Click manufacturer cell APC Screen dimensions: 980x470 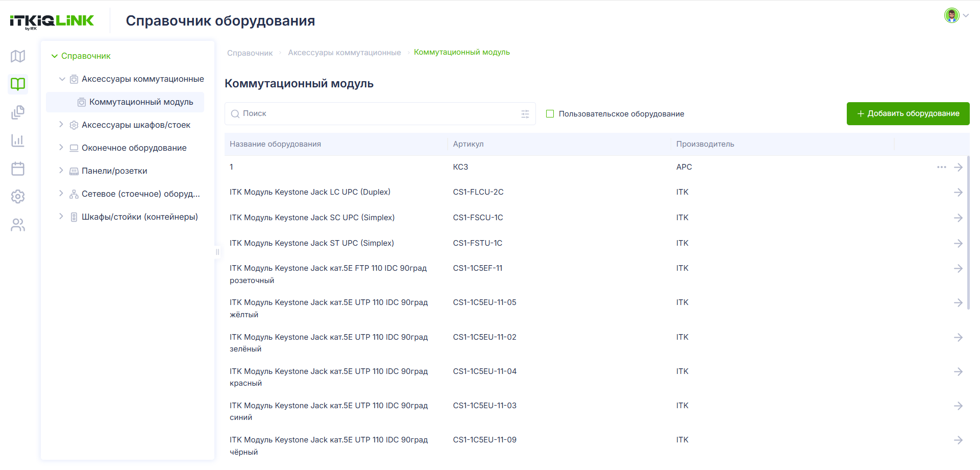(684, 167)
